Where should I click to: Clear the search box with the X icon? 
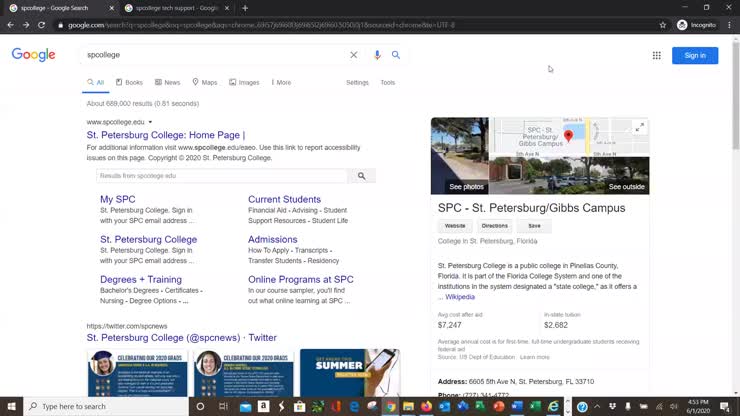[353, 55]
